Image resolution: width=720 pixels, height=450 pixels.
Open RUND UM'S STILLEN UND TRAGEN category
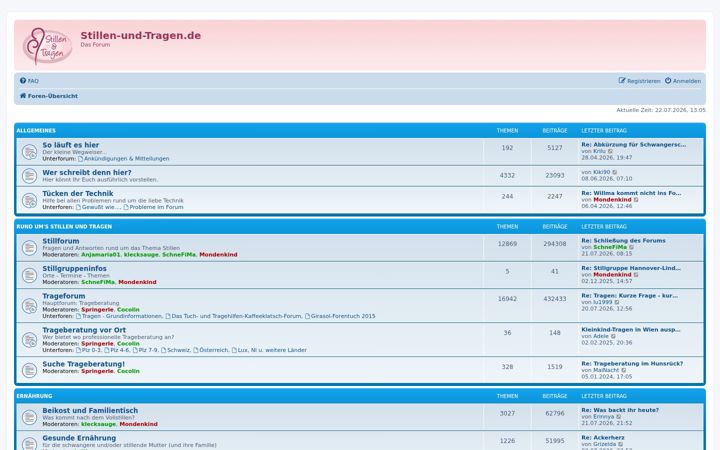(x=64, y=227)
